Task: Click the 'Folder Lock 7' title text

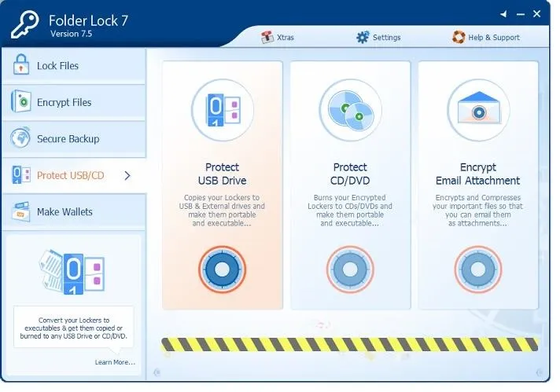Action: [88, 20]
